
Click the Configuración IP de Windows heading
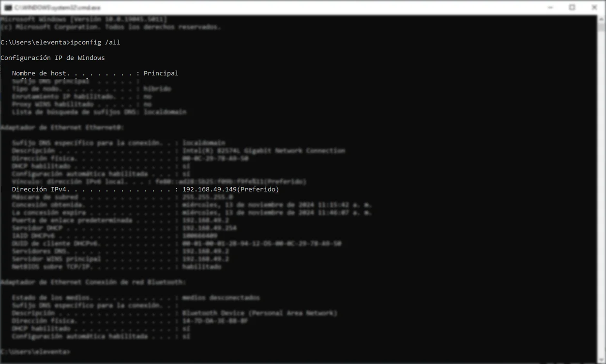[52, 58]
